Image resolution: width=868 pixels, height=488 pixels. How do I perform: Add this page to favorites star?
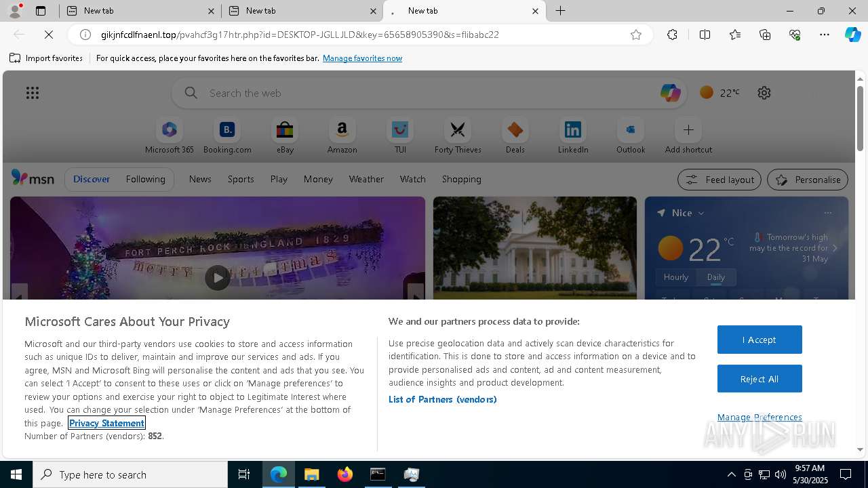(x=636, y=35)
